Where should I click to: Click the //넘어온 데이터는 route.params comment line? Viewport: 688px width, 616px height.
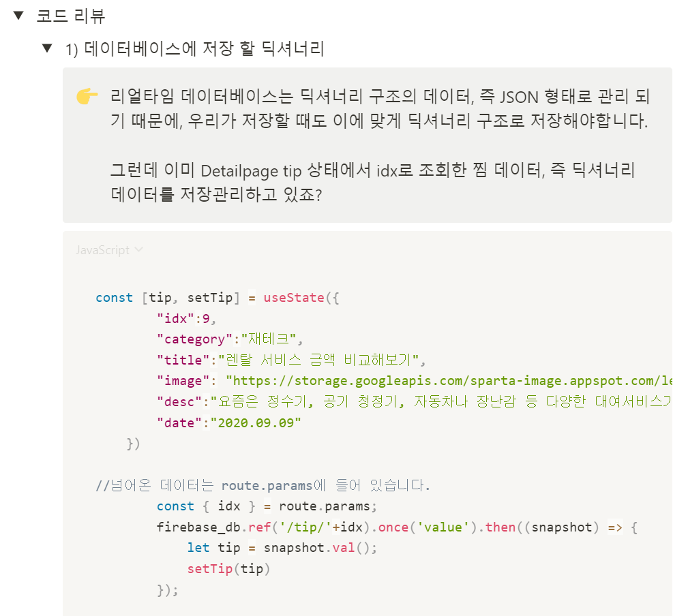point(263,485)
